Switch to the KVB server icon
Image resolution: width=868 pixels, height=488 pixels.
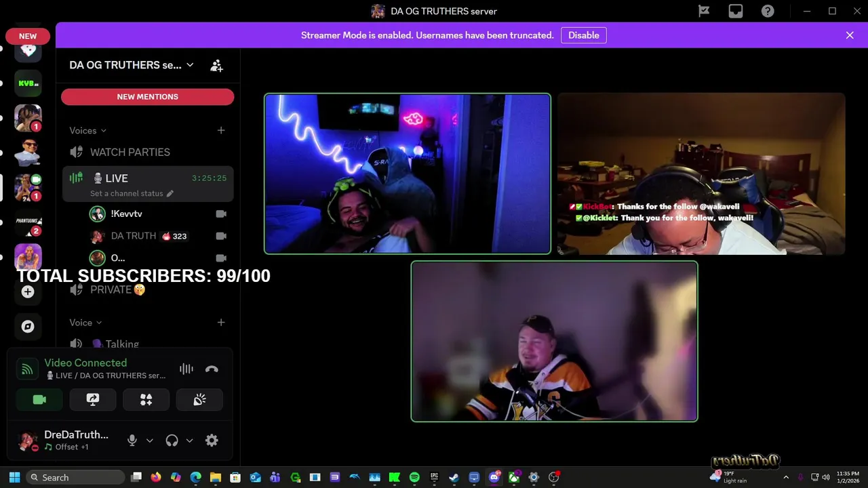[28, 83]
